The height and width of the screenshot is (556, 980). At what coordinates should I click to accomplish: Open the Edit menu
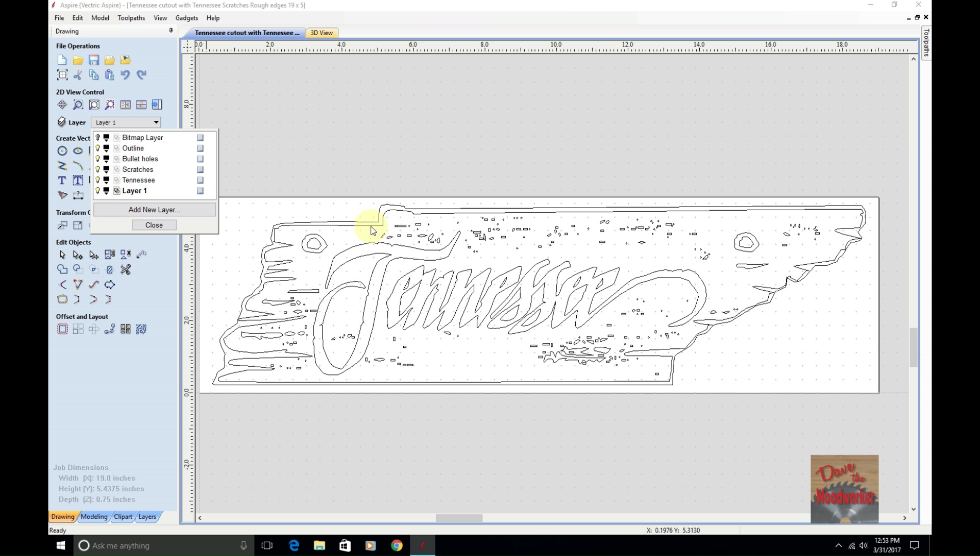click(78, 18)
